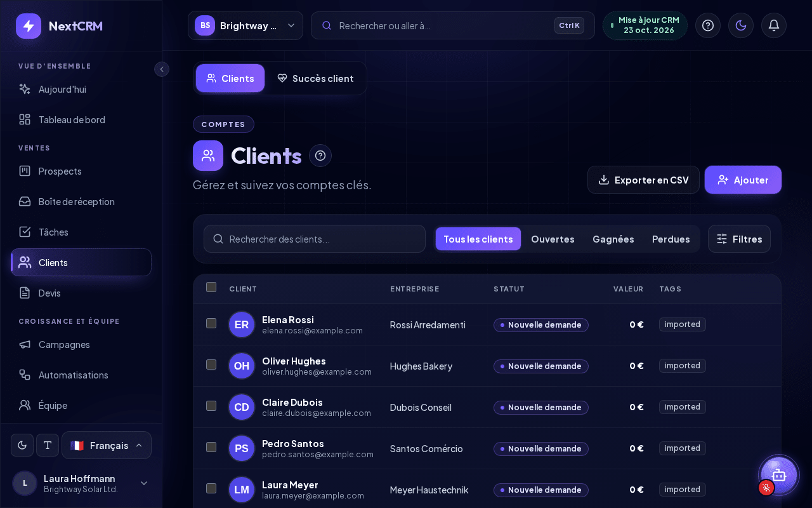Click the help icon next to the Clients title
Image resolution: width=812 pixels, height=508 pixels.
coord(320,156)
